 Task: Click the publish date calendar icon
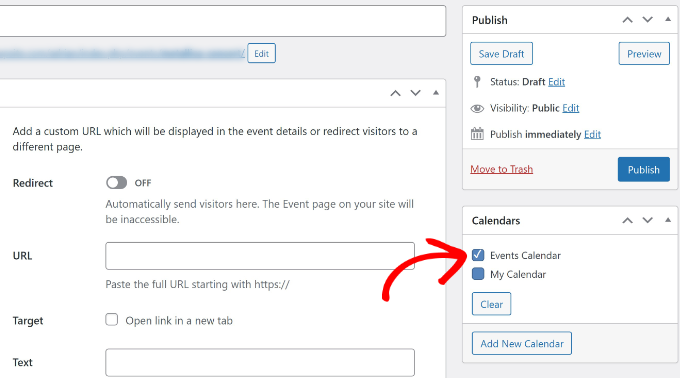(477, 134)
